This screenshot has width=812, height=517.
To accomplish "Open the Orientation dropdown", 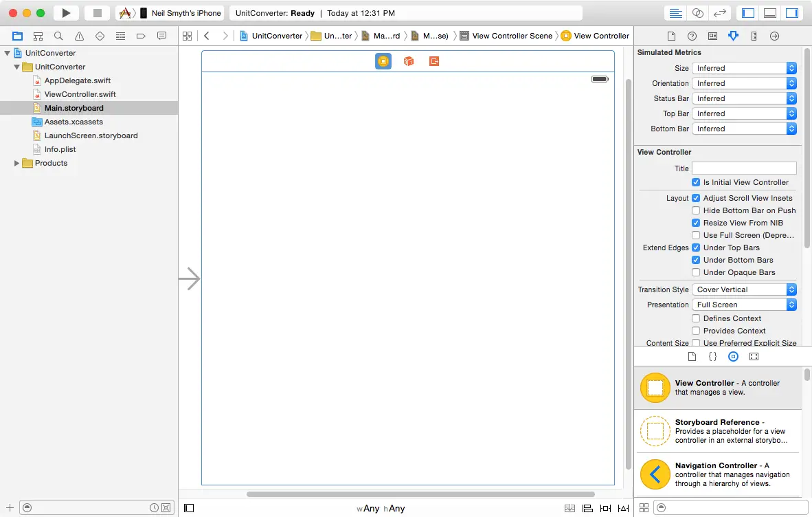I will pyautogui.click(x=744, y=83).
